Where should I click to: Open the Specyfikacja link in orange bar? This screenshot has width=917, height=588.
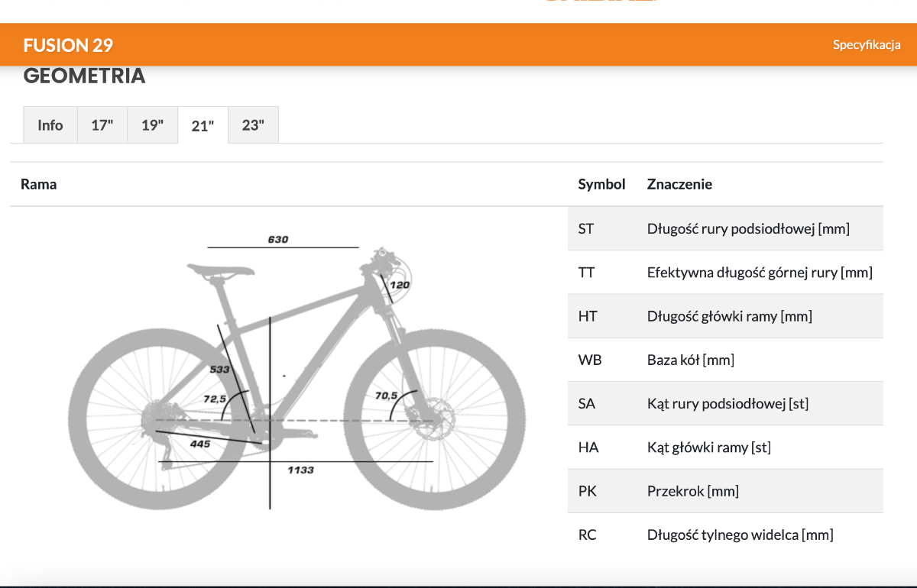point(867,45)
